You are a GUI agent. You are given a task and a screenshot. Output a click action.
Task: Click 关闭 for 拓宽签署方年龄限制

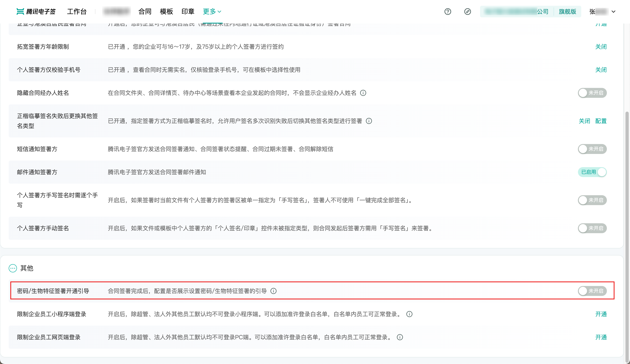point(601,47)
